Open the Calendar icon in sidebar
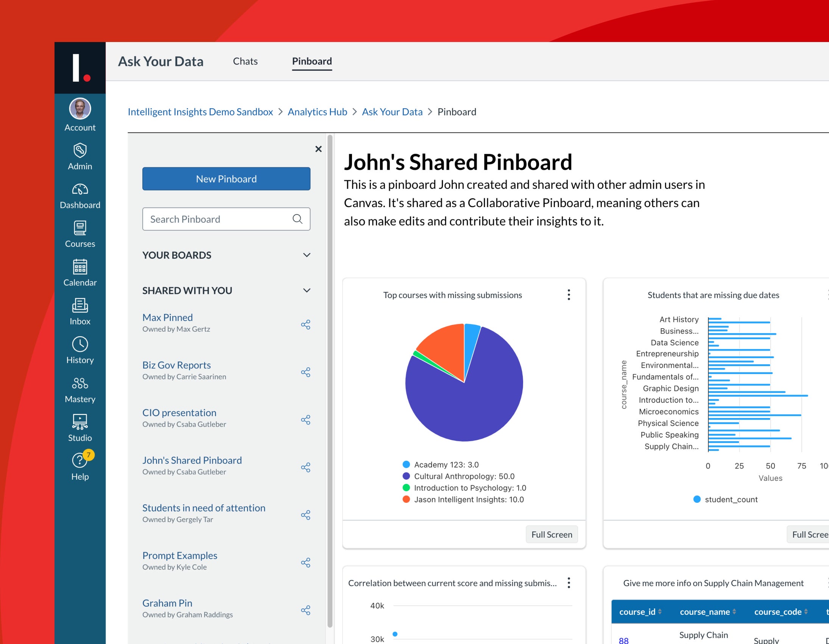The image size is (829, 644). click(80, 267)
